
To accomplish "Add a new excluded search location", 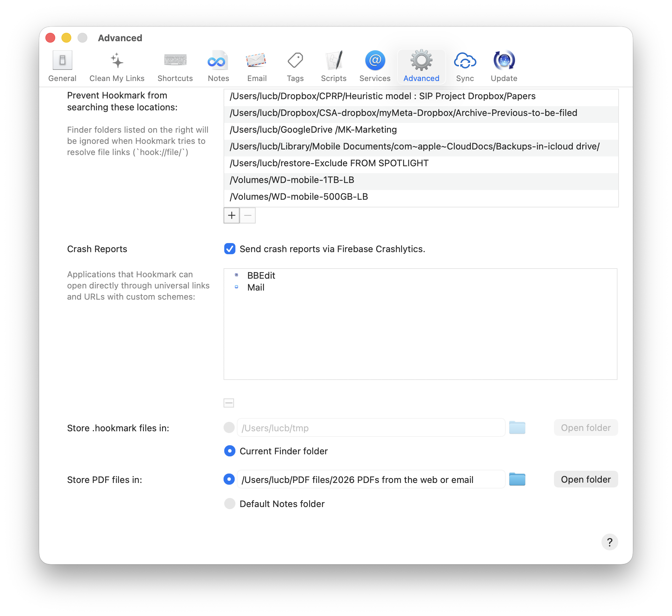I will click(x=231, y=215).
